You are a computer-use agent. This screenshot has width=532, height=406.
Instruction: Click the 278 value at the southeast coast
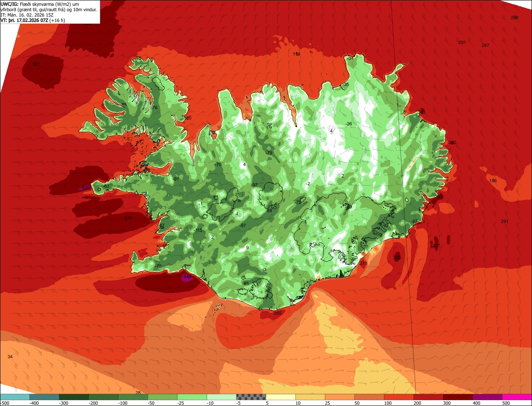point(363,263)
